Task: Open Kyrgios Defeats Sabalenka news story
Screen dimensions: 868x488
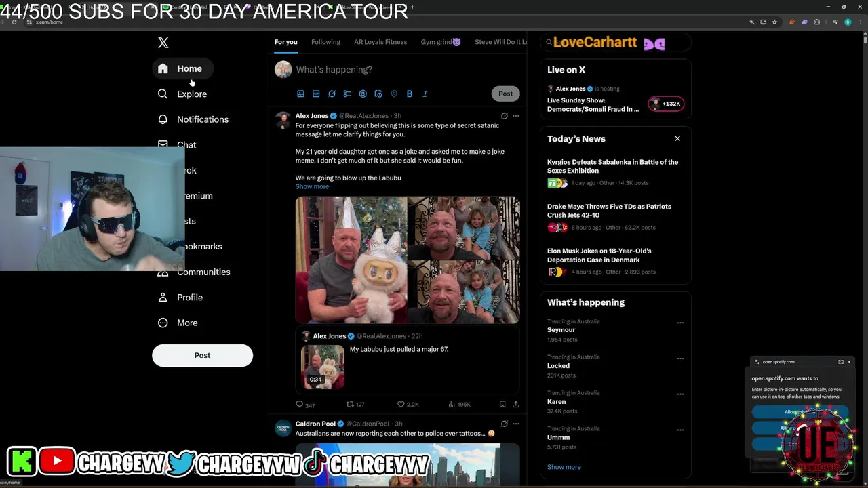Action: pyautogui.click(x=612, y=166)
